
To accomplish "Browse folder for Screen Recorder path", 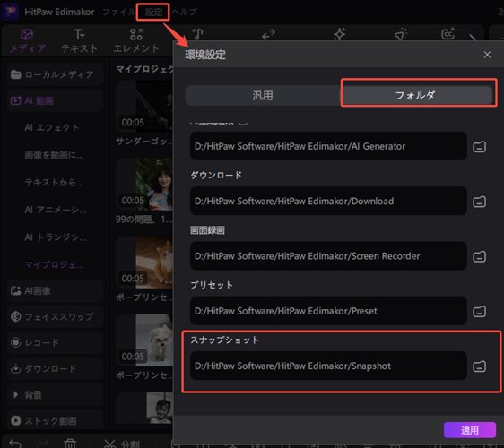I will click(x=479, y=256).
